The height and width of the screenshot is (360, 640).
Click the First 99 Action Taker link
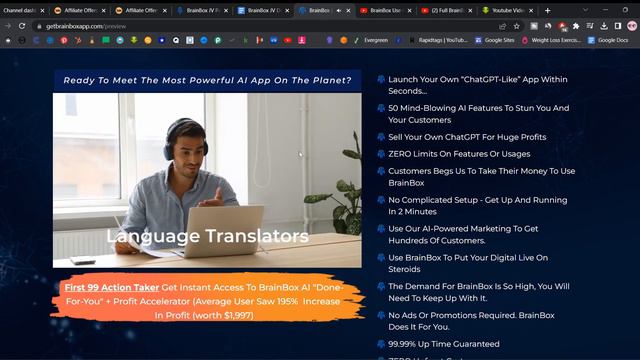111,287
